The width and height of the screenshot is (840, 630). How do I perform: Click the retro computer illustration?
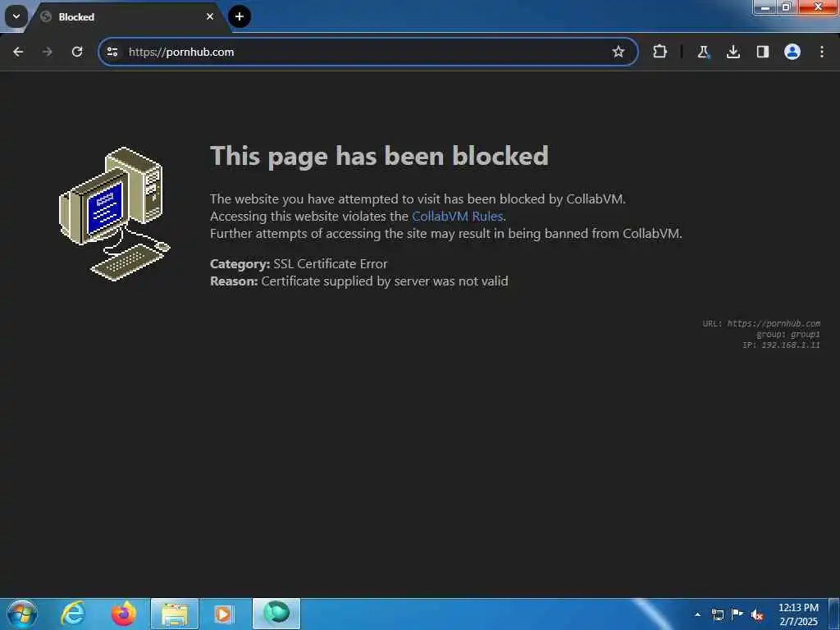coord(114,213)
